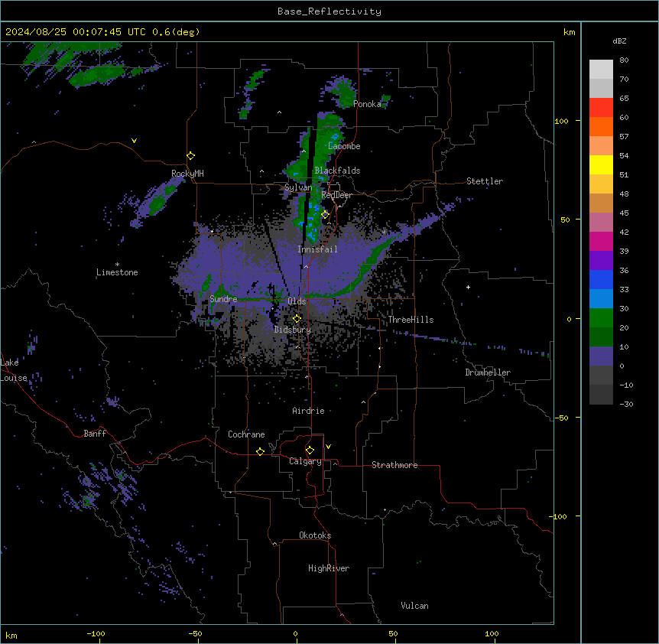Click the Sundre label
Screen dimensions: 659x644
(x=223, y=299)
